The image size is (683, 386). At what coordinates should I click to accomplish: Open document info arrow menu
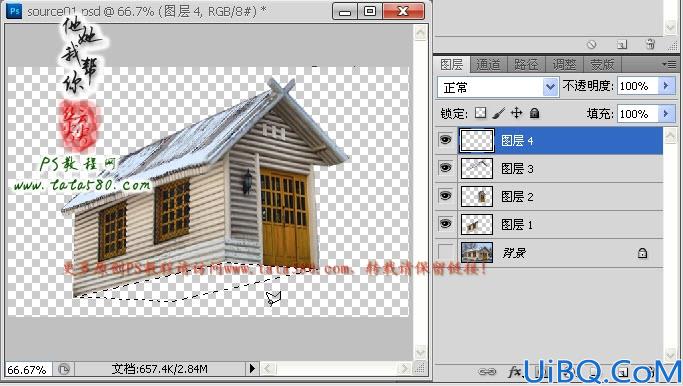click(252, 369)
